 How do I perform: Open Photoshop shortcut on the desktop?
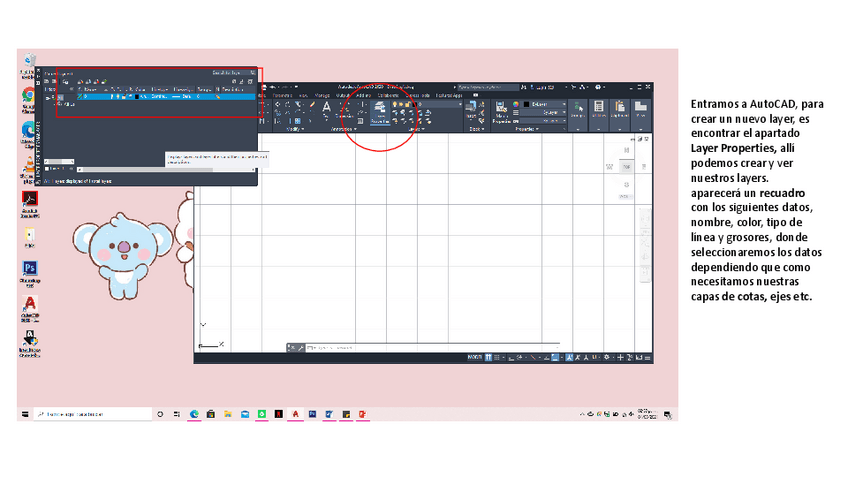(30, 273)
